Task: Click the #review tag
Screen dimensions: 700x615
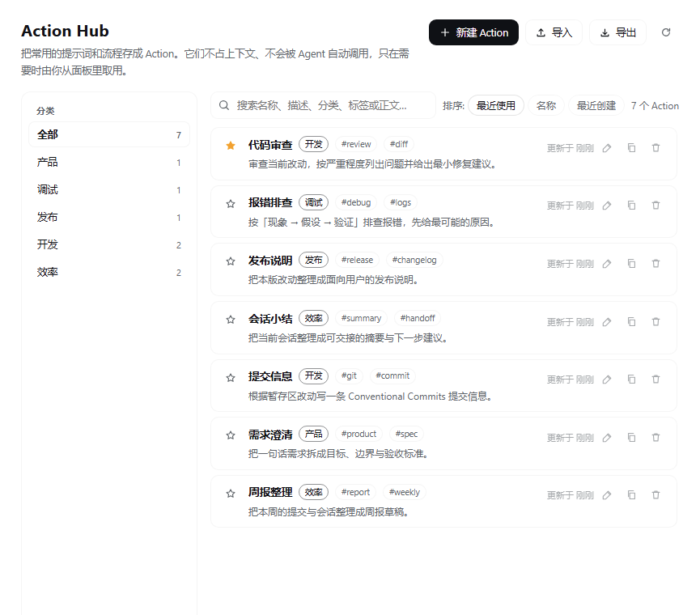Action: 356,144
